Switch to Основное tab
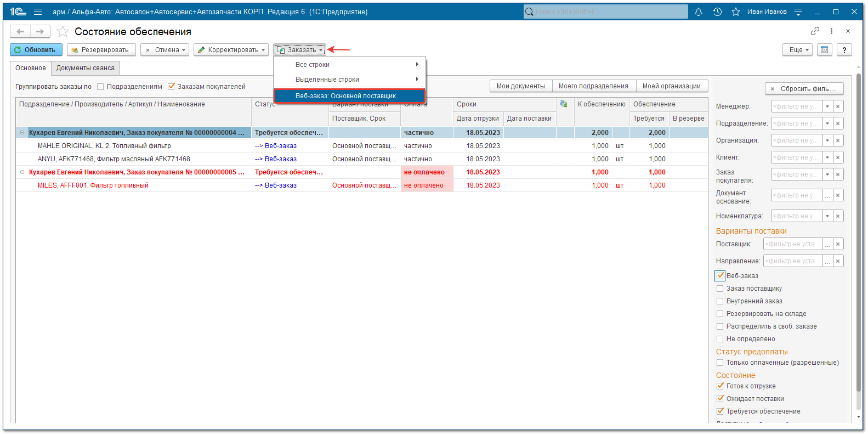The width and height of the screenshot is (868, 435). tap(31, 68)
